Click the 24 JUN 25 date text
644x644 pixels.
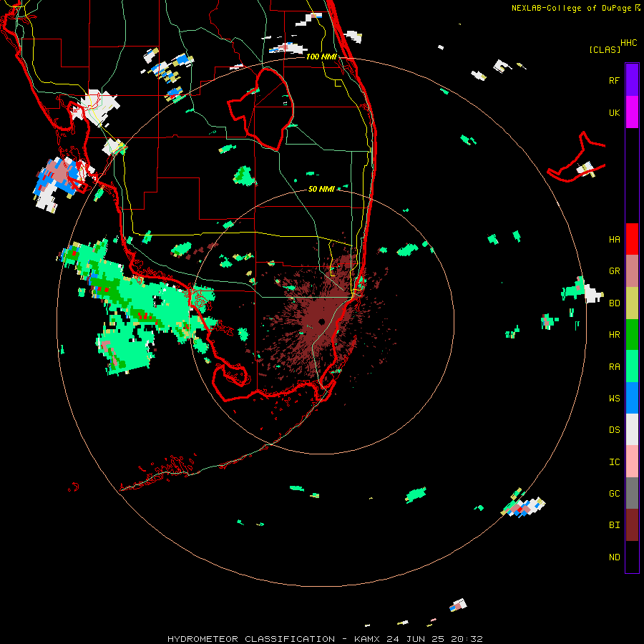click(415, 639)
